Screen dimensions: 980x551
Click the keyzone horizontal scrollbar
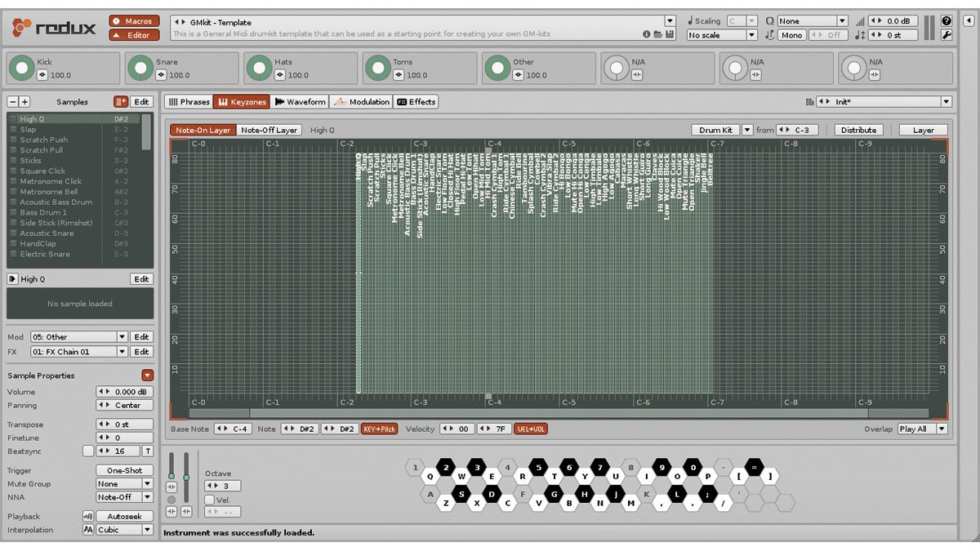click(559, 413)
